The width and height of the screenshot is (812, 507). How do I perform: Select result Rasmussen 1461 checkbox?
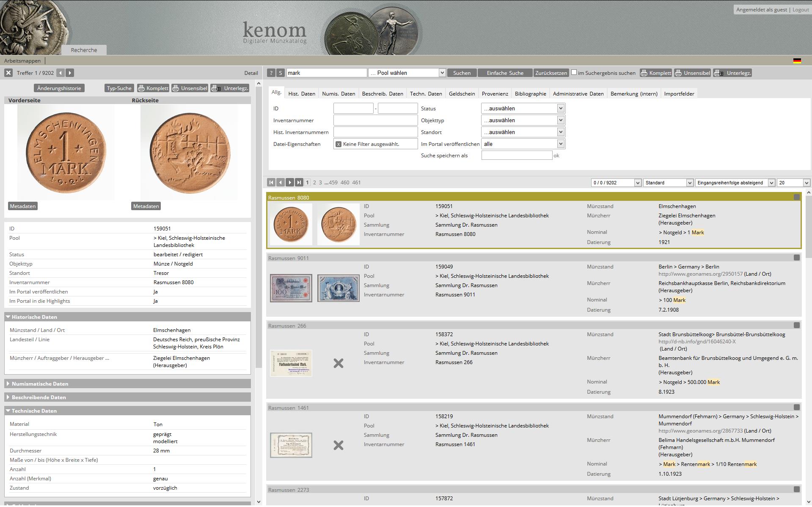click(797, 407)
